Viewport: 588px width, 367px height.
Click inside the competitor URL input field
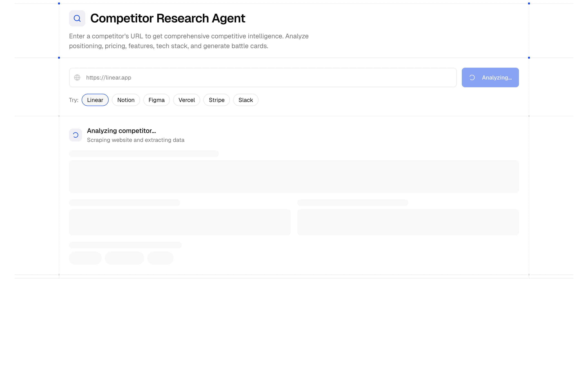point(243,77)
